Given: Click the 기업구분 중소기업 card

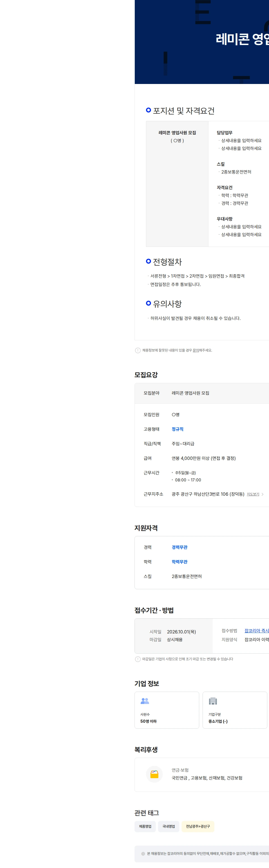Looking at the screenshot, I should [235, 710].
